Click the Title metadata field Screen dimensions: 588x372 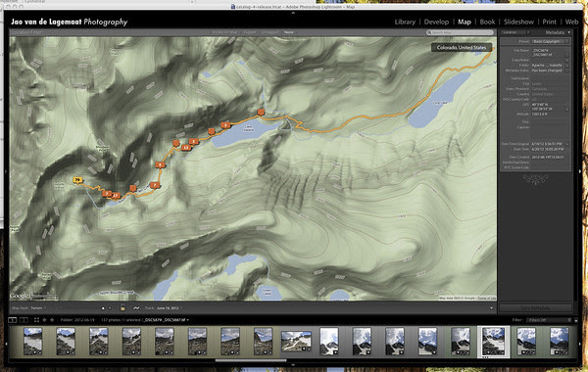[550, 121]
